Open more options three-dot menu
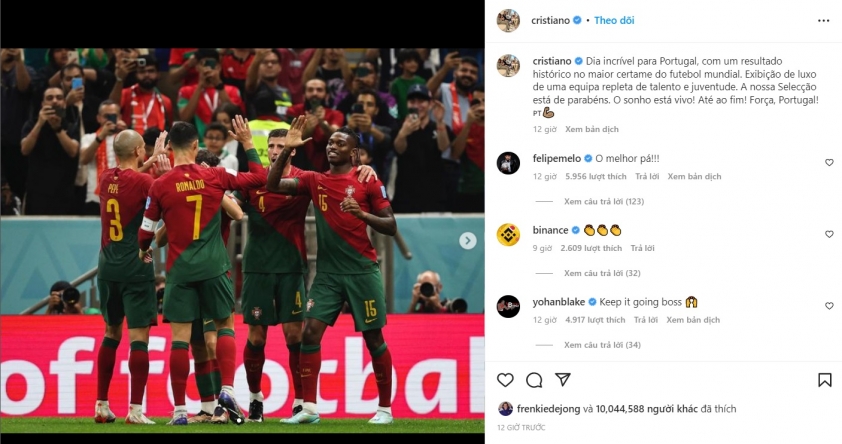Viewport: 842px width, 444px height. tap(823, 20)
